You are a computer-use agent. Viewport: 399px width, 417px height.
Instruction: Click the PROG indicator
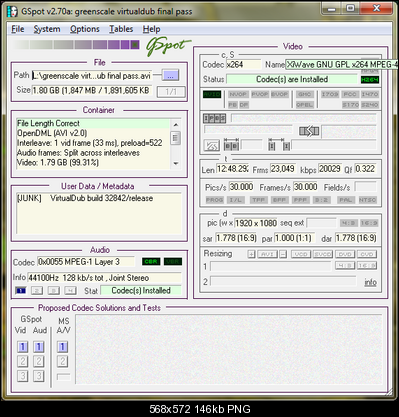point(214,200)
